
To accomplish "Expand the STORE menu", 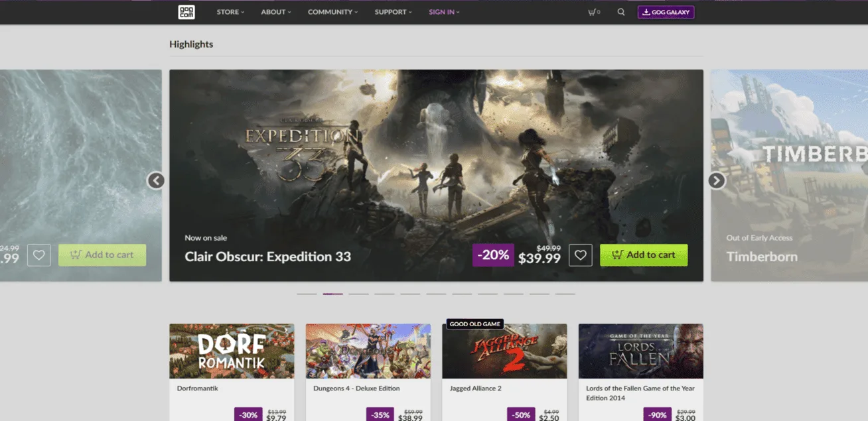I will [x=230, y=12].
